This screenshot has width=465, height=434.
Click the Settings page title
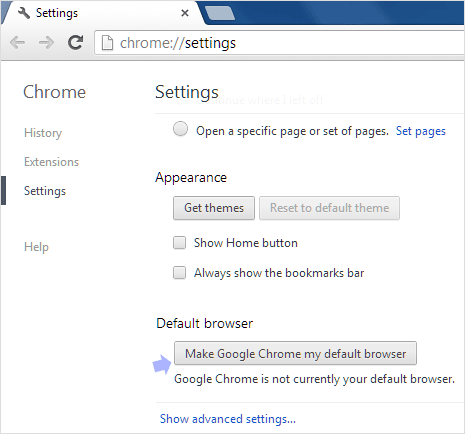click(187, 92)
